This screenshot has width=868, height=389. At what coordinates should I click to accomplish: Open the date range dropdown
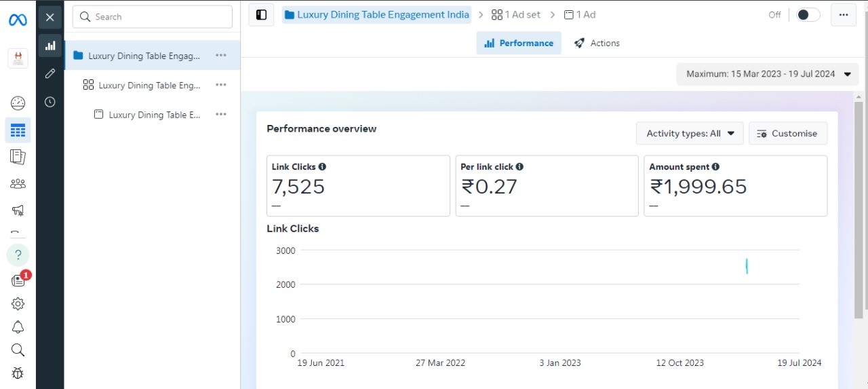(768, 74)
